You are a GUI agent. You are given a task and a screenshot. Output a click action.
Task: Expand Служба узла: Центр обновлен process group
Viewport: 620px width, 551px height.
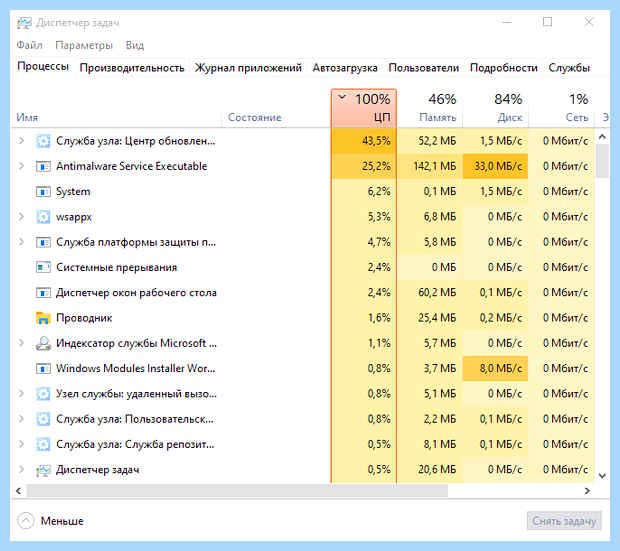[21, 140]
